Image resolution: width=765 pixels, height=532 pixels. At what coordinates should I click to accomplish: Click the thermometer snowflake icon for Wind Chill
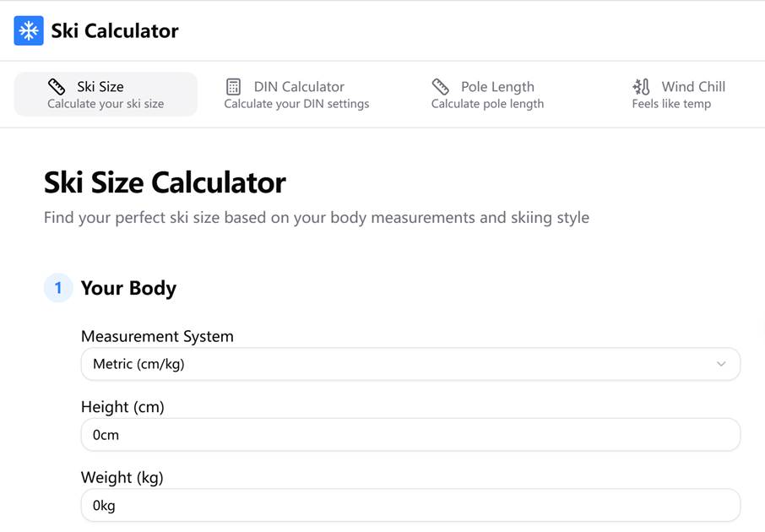(x=641, y=87)
